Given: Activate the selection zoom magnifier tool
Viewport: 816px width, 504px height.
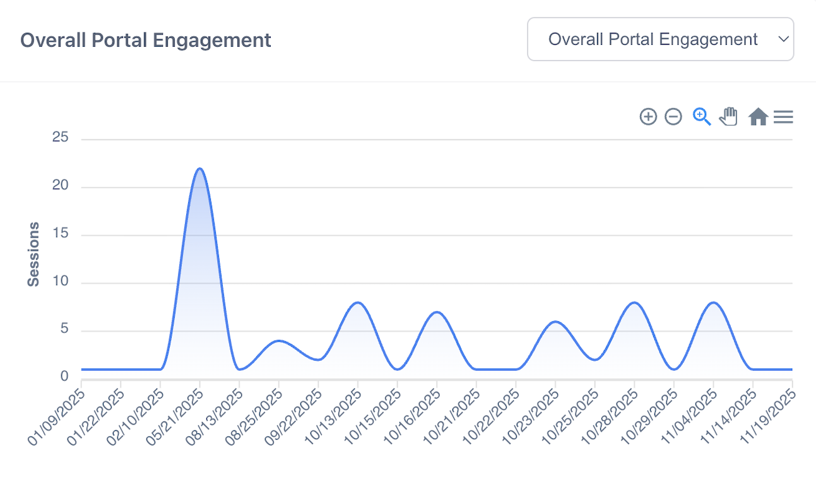Looking at the screenshot, I should [x=701, y=117].
